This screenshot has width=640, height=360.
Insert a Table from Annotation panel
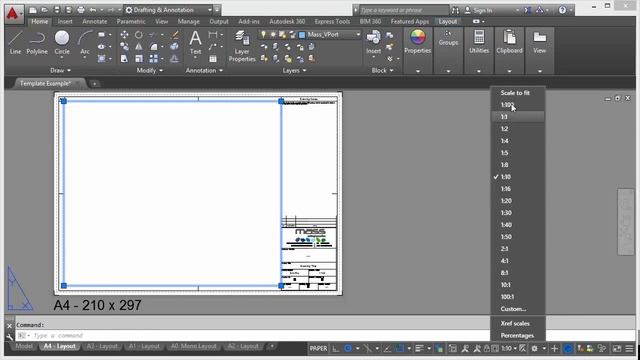[213, 59]
